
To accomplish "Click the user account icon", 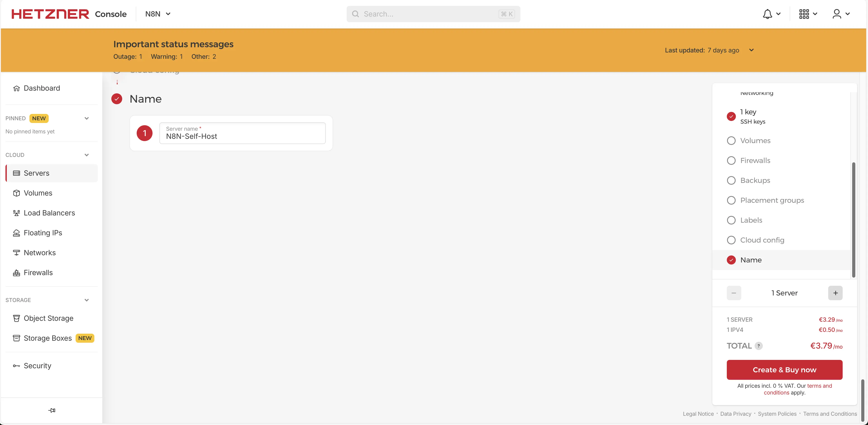I will (837, 14).
